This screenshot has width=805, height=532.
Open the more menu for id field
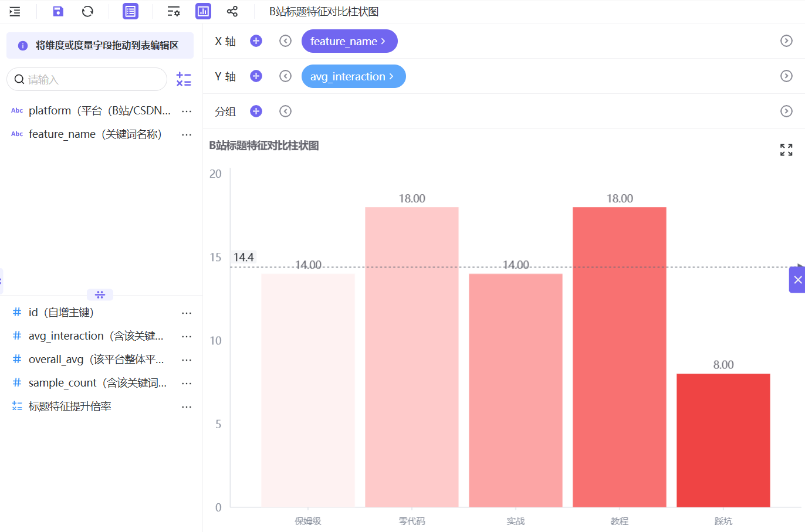[x=187, y=313]
